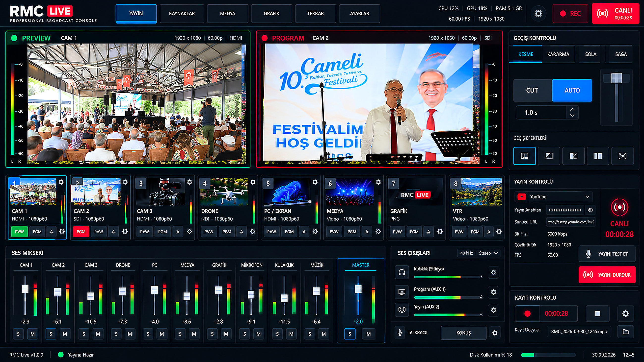
Task: Open the GRAFİK tab
Action: point(271,14)
